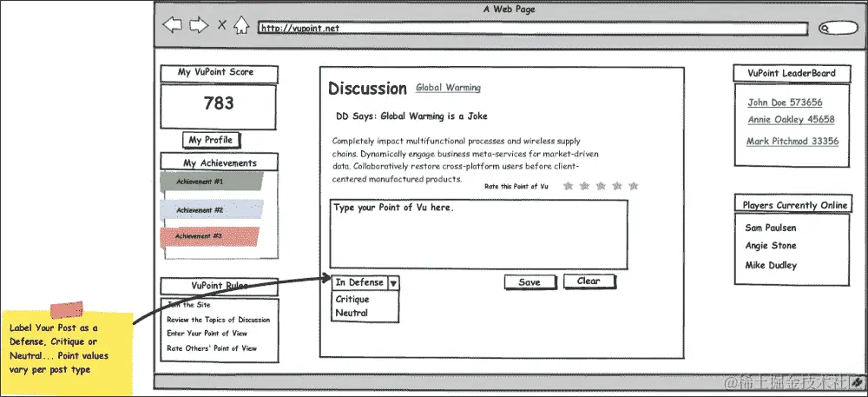Click the yellow sticky note about post labels

[67, 354]
